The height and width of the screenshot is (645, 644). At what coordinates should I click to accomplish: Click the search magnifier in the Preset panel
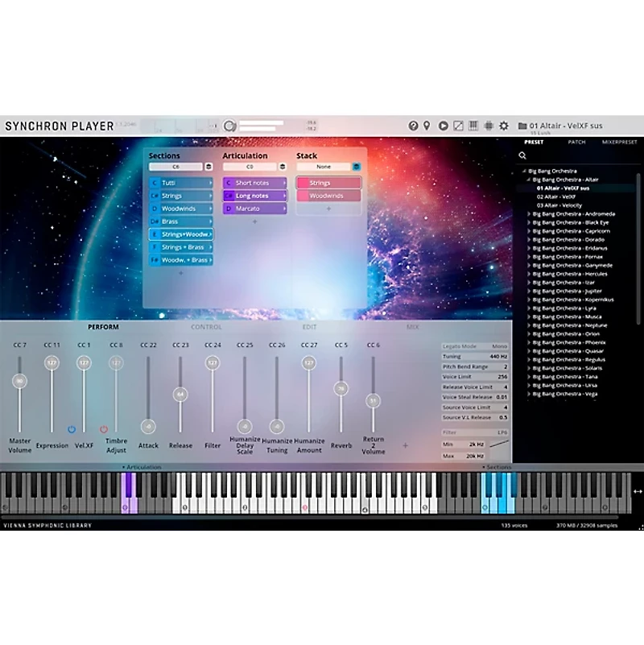tap(523, 155)
